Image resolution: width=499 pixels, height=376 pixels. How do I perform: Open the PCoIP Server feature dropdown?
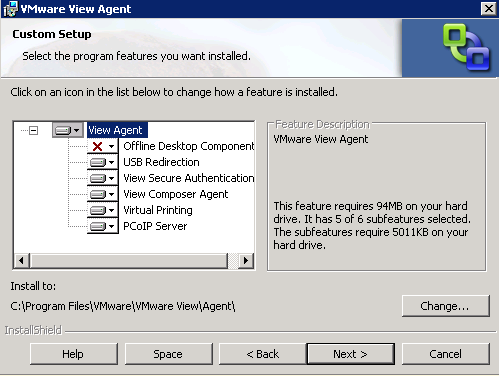(x=103, y=226)
